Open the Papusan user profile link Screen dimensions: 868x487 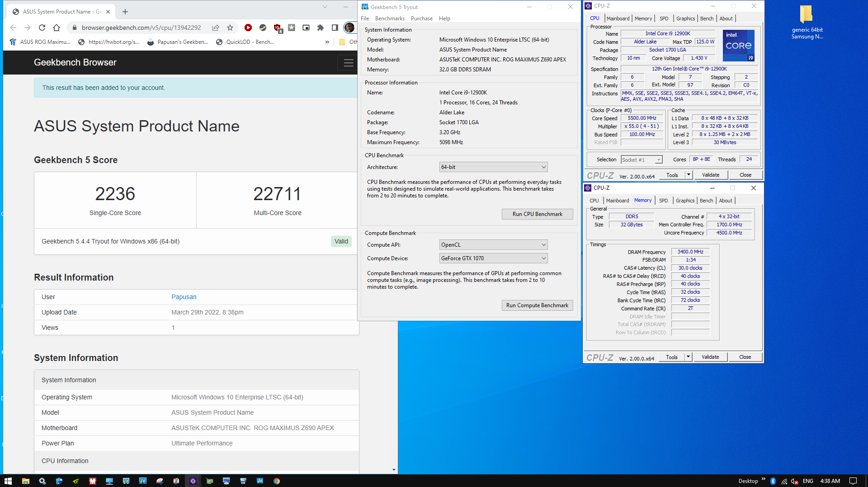click(184, 297)
